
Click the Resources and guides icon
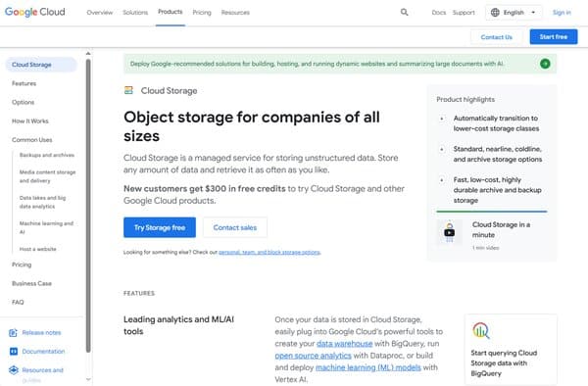pyautogui.click(x=14, y=370)
